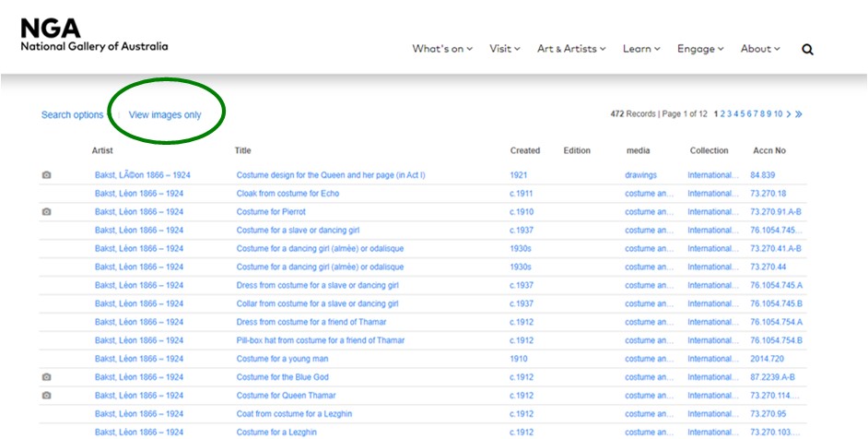Open the Art & Artists dropdown
The width and height of the screenshot is (868, 439).
click(572, 50)
